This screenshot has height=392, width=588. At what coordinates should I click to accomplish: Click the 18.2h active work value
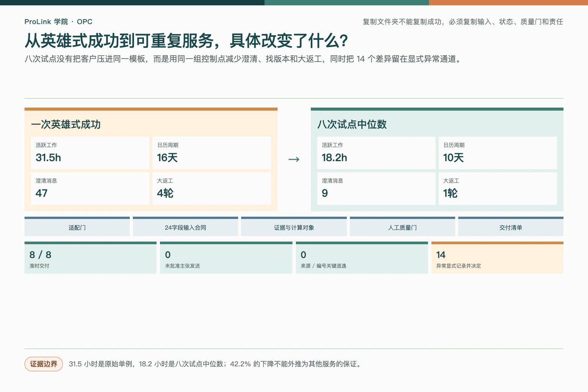334,158
